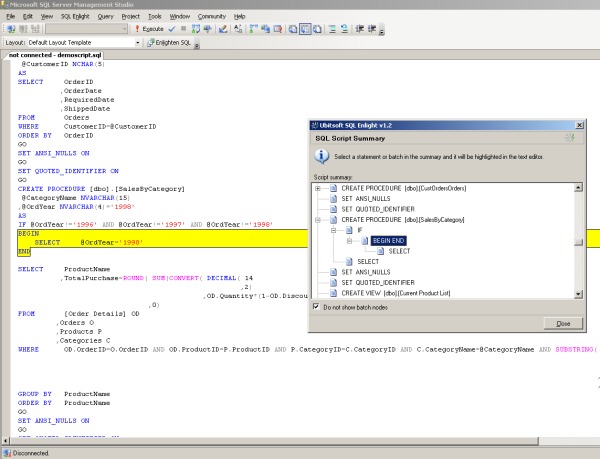Click the script summary scrollbar thumb
Image resolution: width=600 pixels, height=459 pixels.
click(x=579, y=243)
